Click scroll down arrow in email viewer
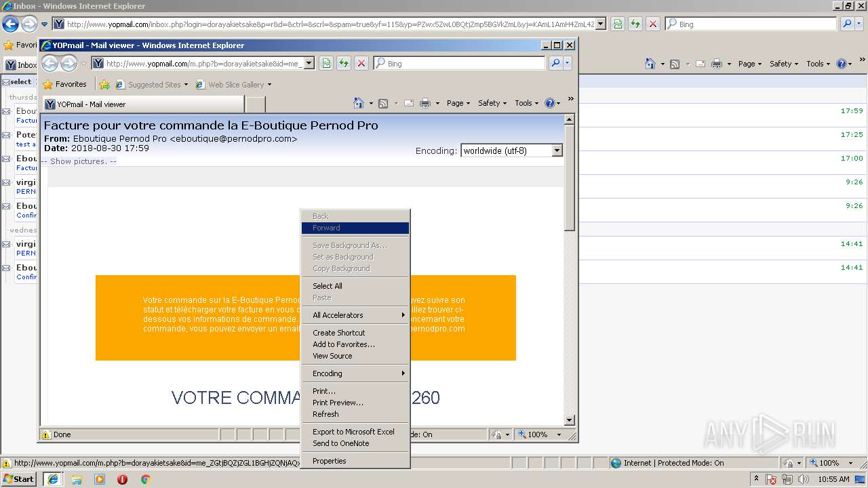Image resolution: width=868 pixels, height=488 pixels. click(x=570, y=420)
